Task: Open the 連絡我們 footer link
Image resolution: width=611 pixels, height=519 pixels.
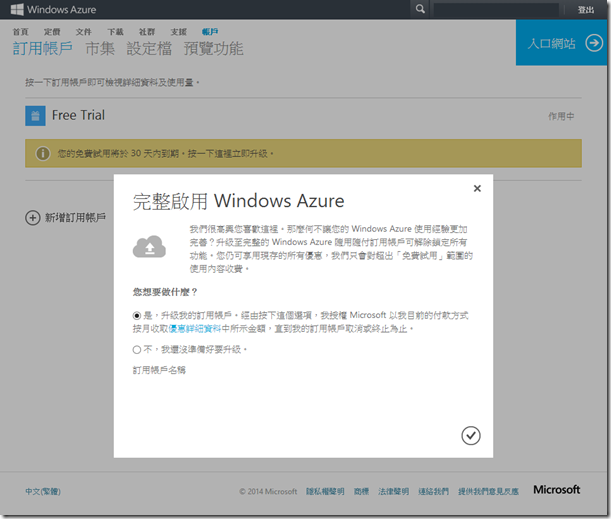Action: click(433, 491)
